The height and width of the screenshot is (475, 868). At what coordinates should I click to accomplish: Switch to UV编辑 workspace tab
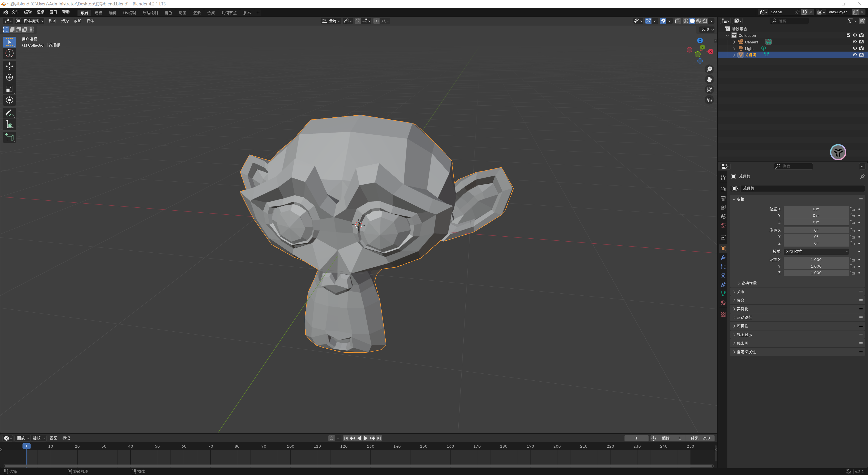point(129,13)
